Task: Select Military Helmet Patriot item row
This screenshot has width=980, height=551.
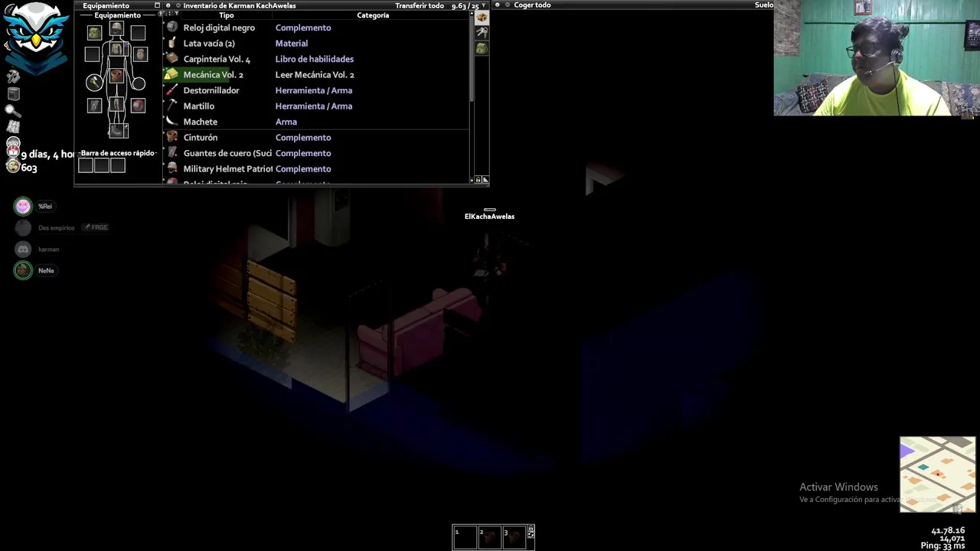Action: click(316, 168)
